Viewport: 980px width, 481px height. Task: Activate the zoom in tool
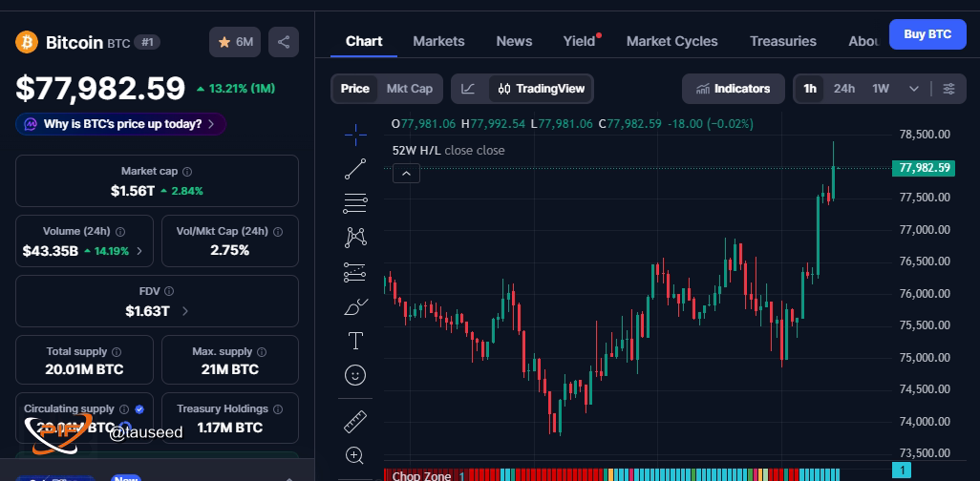(x=354, y=455)
